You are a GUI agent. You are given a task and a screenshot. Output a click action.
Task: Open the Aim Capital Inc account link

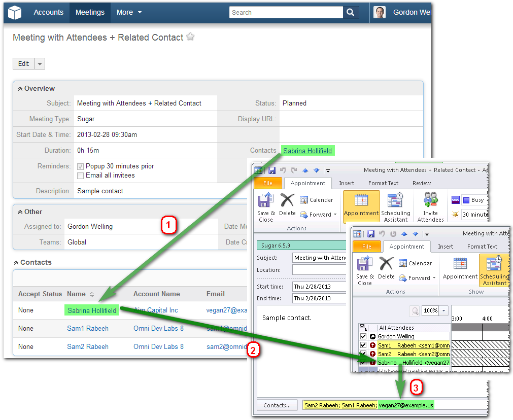coord(156,310)
